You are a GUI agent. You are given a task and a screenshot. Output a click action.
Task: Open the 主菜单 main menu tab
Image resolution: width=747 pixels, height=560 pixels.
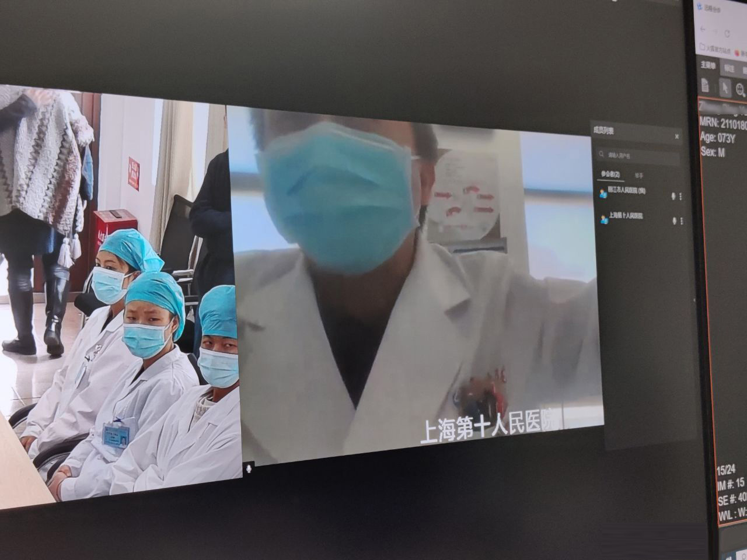[709, 65]
